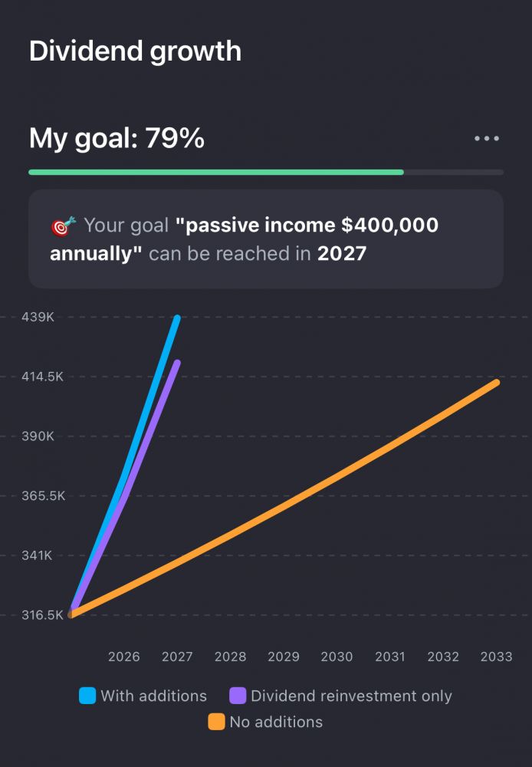Click the top of the purple line

pyautogui.click(x=177, y=362)
